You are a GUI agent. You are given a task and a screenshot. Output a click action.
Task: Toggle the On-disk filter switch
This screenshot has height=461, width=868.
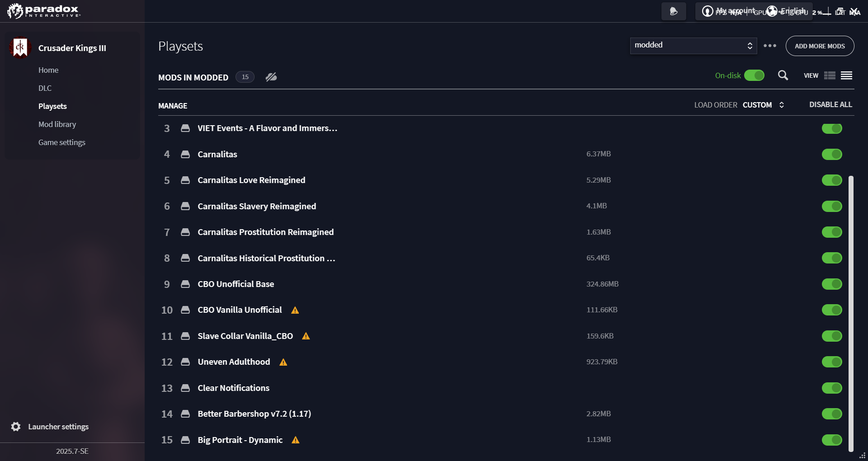pyautogui.click(x=755, y=75)
